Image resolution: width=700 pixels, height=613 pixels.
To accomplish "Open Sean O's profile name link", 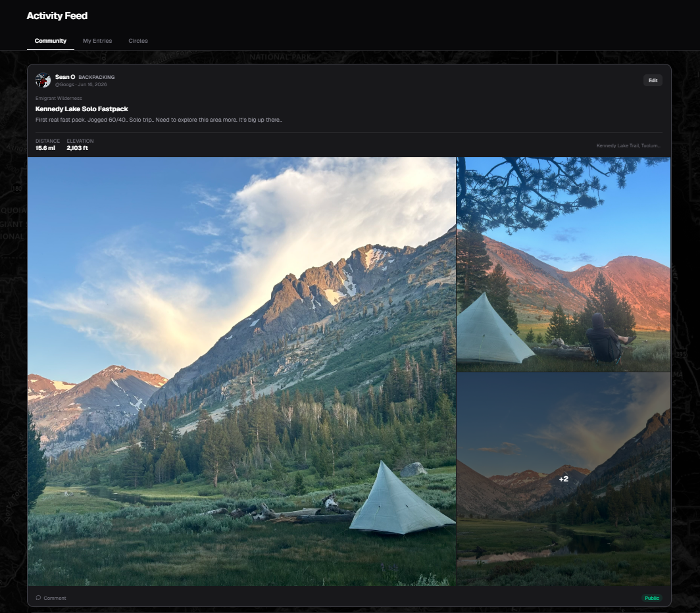I will (65, 77).
